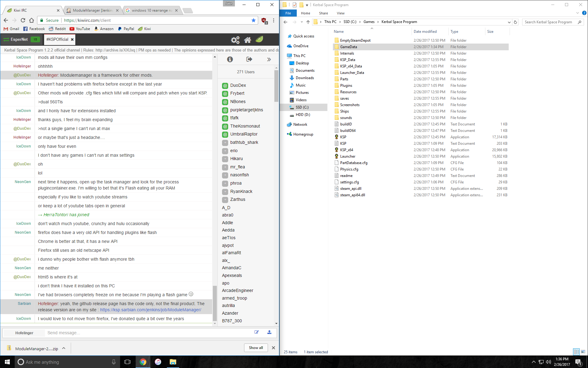The image size is (588, 368).
Task: Reload the Kiwi IRC page
Action: [x=23, y=20]
